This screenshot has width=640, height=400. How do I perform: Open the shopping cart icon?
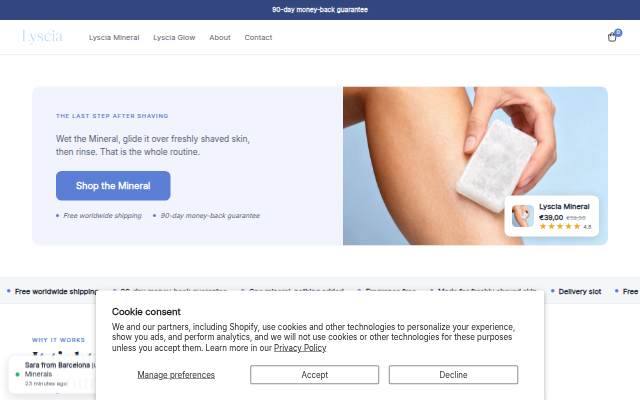(x=613, y=36)
